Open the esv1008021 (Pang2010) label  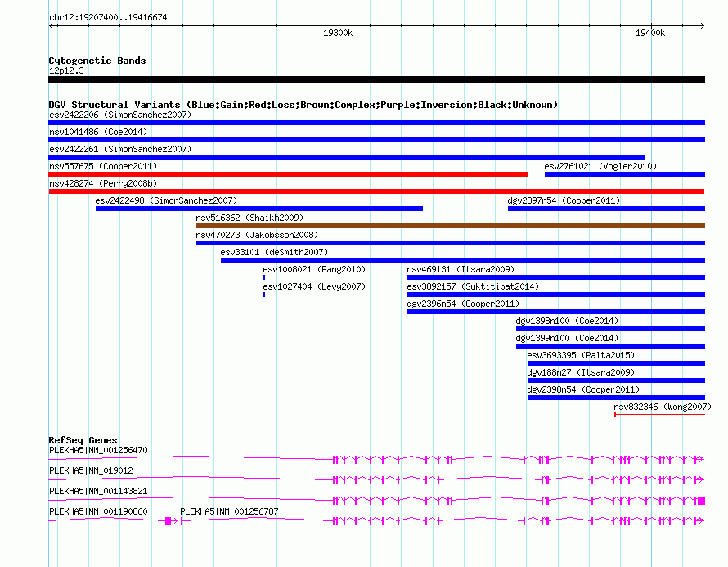[x=314, y=269]
